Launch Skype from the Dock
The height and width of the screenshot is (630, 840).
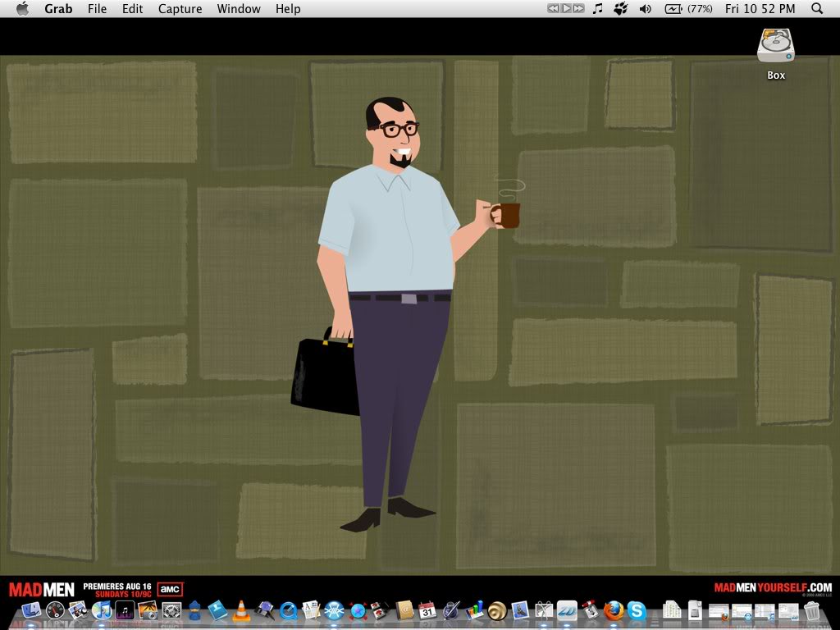pos(637,610)
